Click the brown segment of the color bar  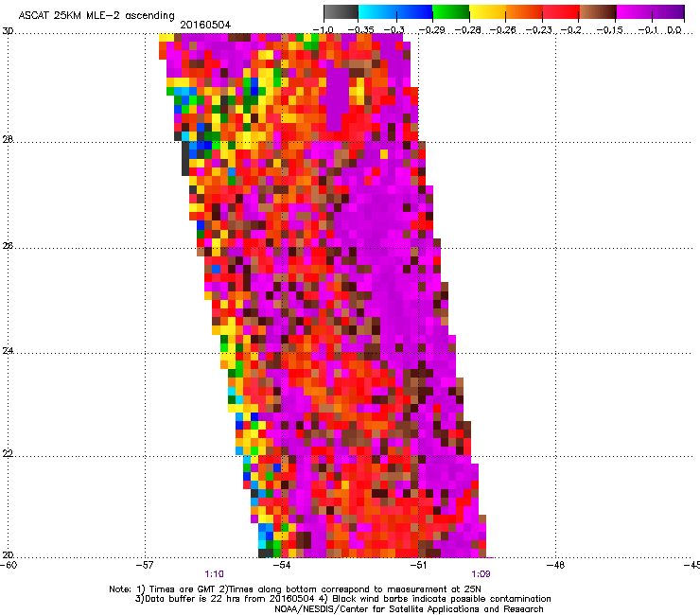point(598,12)
